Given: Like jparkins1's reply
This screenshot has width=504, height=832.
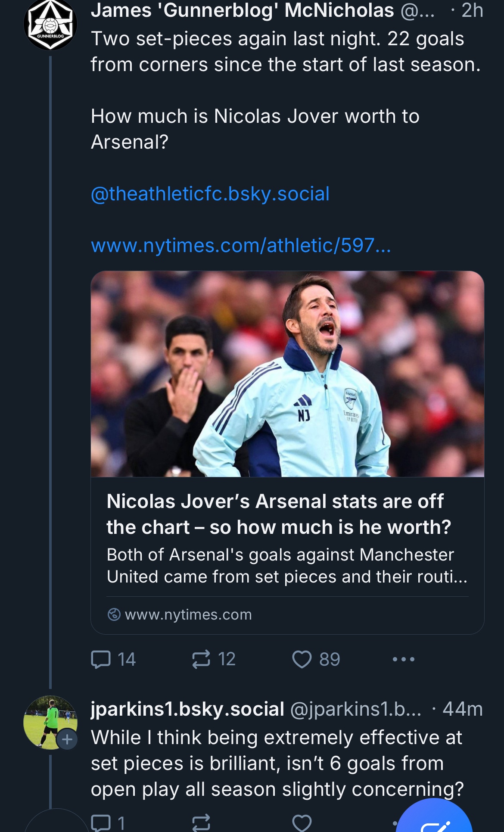Looking at the screenshot, I should [x=302, y=823].
